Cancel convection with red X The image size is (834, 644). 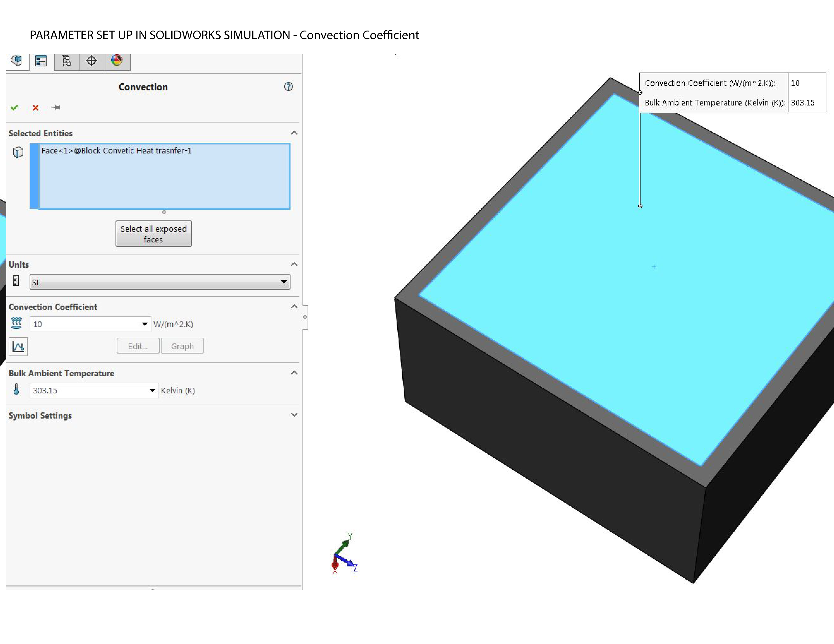[36, 108]
